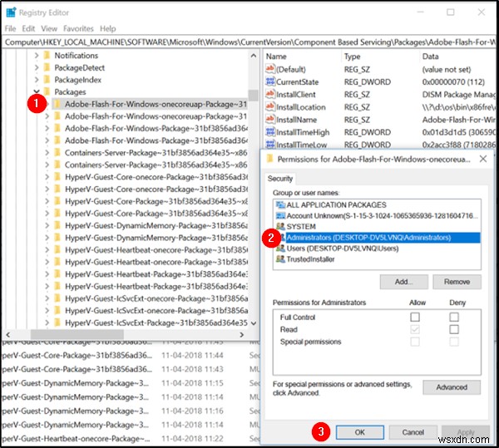499x448 pixels.
Task: Click the (Default) string value icon
Action: 270,69
